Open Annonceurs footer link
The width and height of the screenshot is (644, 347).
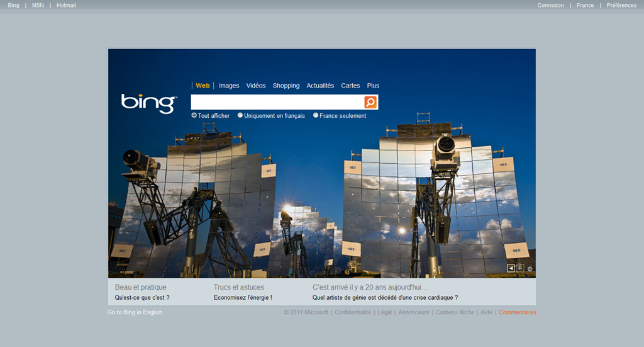[x=414, y=312]
